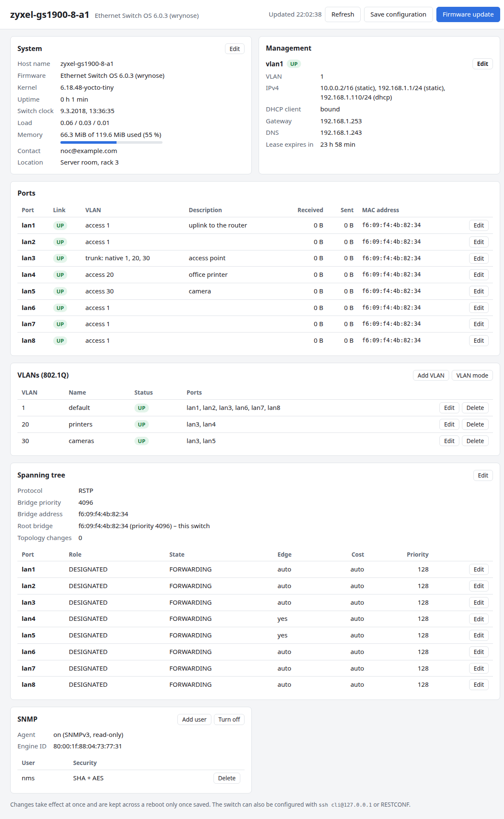Image resolution: width=504 pixels, height=819 pixels.
Task: Click 'Updated 22:02:38' timestamp
Action: (x=295, y=14)
